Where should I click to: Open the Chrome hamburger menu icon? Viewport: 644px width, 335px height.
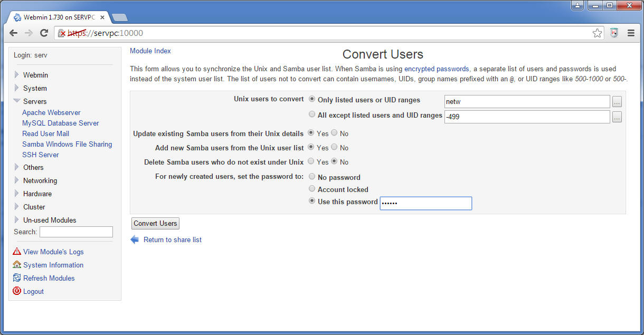tap(631, 33)
